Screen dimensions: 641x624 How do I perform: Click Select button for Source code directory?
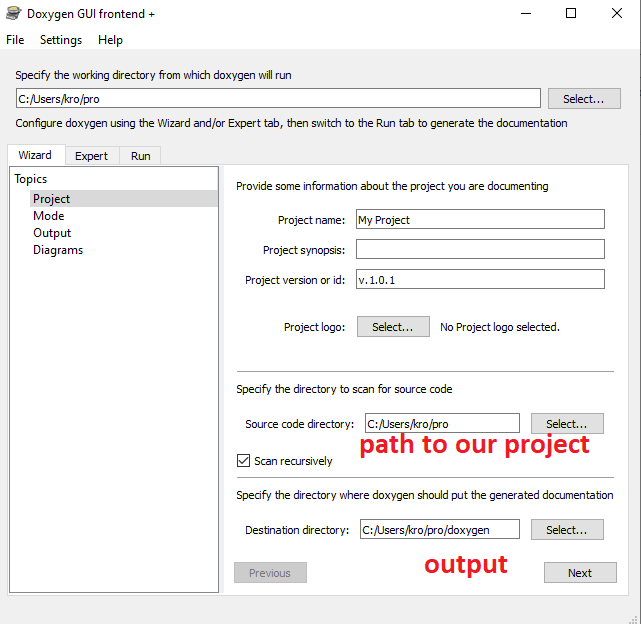pos(567,424)
